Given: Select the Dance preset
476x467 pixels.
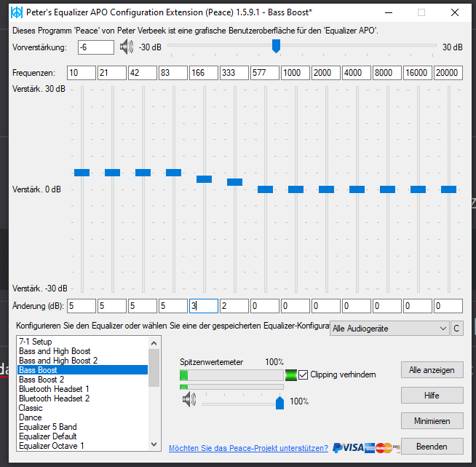Looking at the screenshot, I should pyautogui.click(x=82, y=417).
